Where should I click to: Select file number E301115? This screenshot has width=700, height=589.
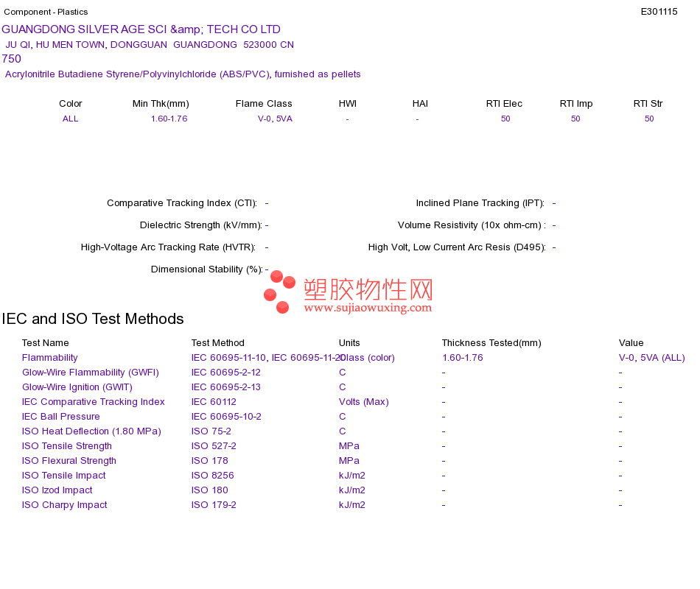pyautogui.click(x=659, y=12)
